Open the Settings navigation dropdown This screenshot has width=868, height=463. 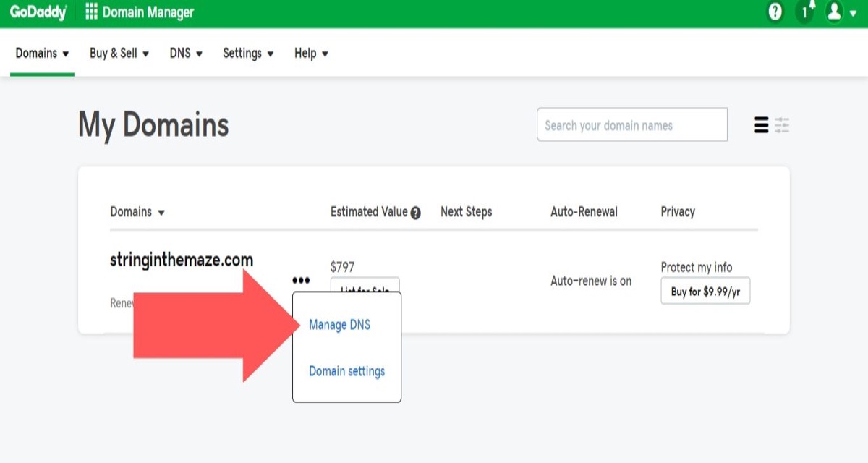(x=248, y=54)
